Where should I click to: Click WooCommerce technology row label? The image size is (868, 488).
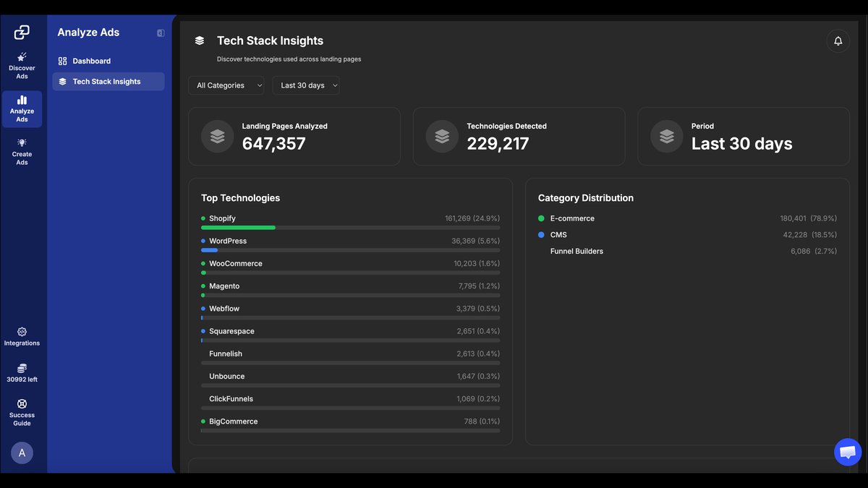pos(236,263)
